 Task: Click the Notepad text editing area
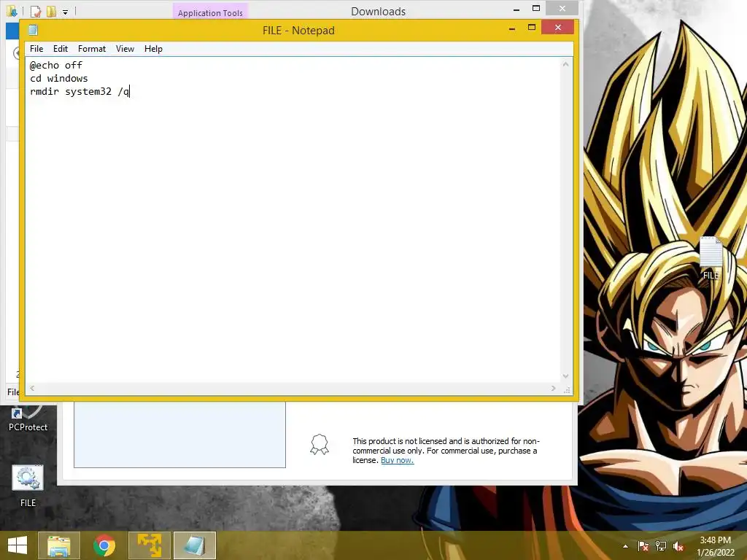(x=293, y=220)
